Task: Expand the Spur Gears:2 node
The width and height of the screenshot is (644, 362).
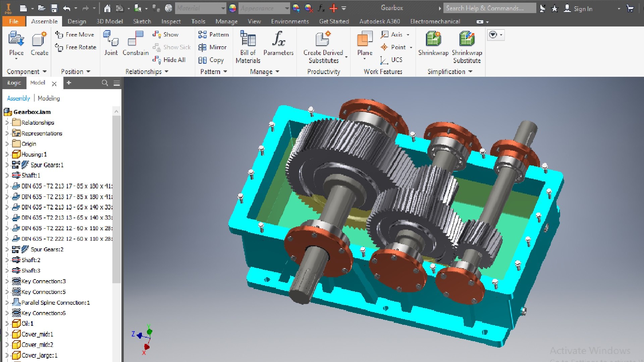Action: coord(7,249)
